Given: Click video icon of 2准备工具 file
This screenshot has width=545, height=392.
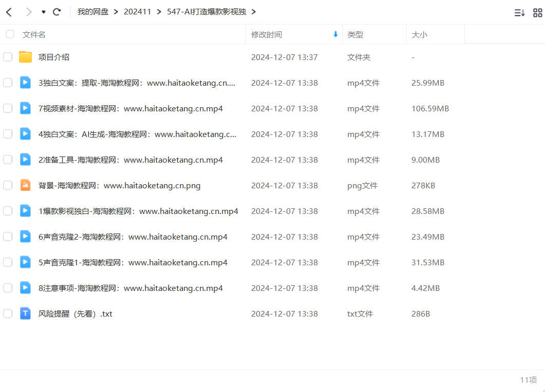Looking at the screenshot, I should point(25,160).
